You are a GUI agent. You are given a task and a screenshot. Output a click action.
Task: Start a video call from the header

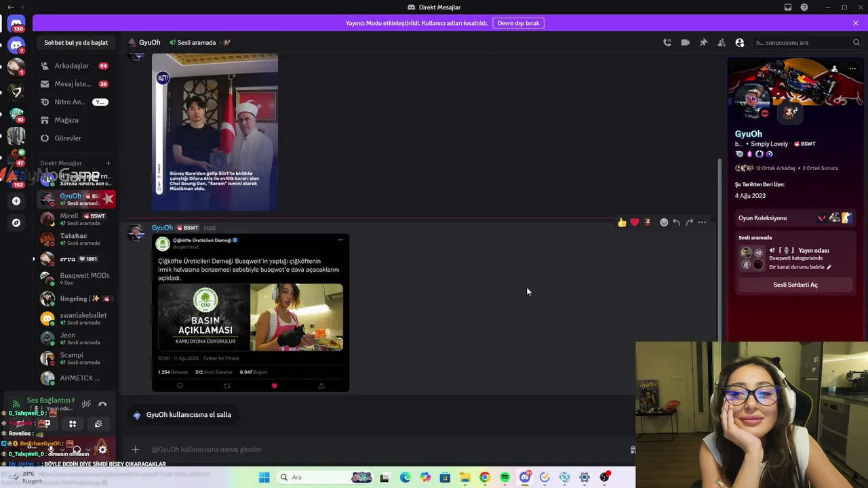686,43
